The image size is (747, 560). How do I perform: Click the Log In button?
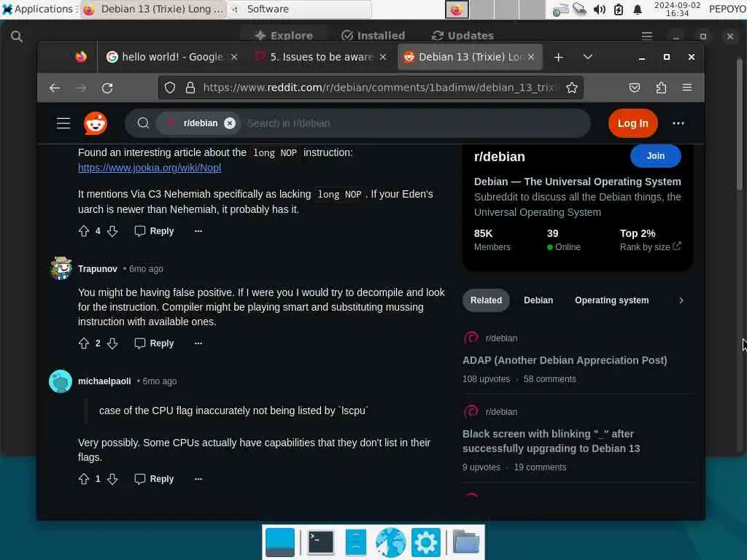point(632,123)
